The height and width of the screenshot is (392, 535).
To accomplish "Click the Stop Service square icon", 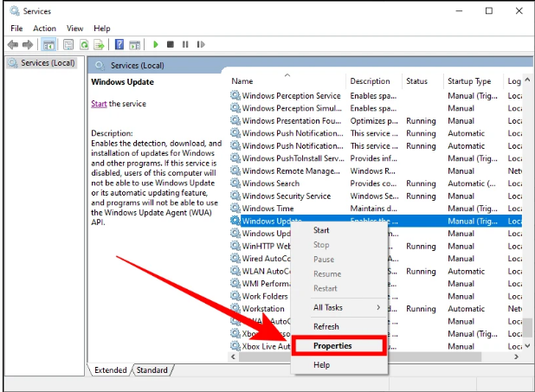I will tap(171, 44).
